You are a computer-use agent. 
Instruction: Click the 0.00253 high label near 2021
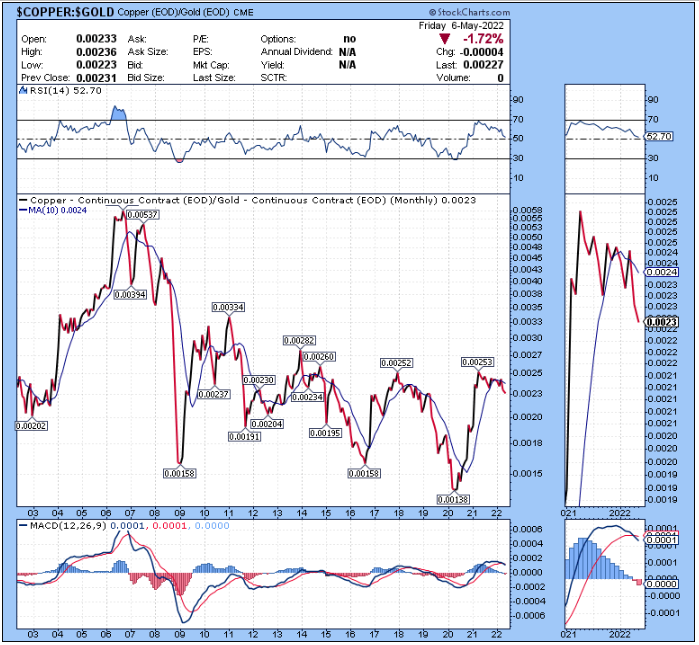pos(477,361)
